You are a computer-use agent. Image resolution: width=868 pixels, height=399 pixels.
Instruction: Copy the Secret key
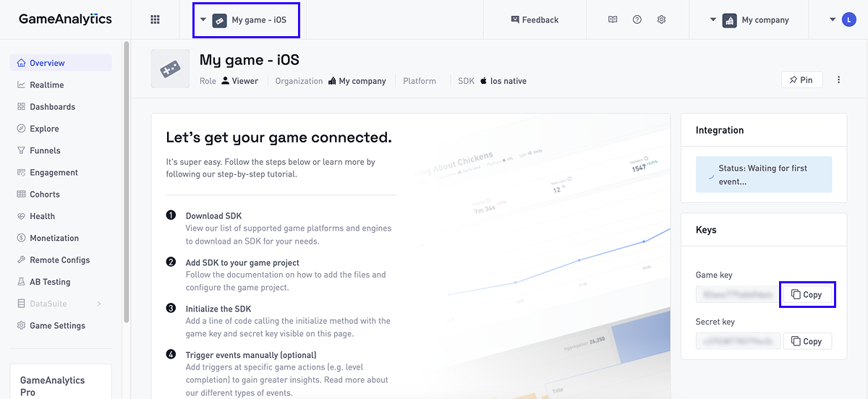coord(807,341)
